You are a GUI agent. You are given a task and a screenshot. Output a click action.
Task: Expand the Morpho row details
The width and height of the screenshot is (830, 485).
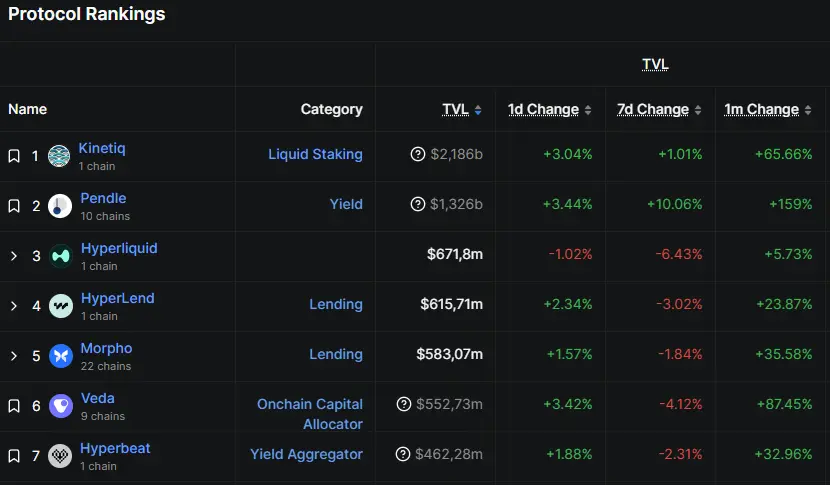point(14,356)
